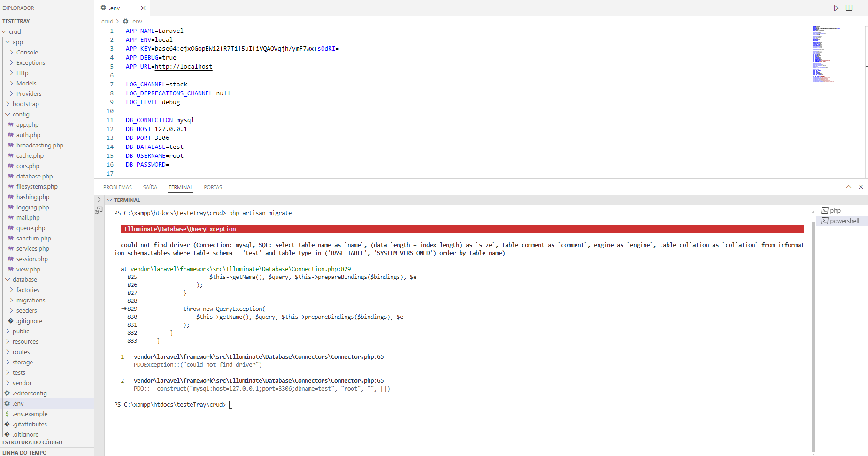Open editor more actions menu
This screenshot has height=456, width=868.
[x=861, y=8]
